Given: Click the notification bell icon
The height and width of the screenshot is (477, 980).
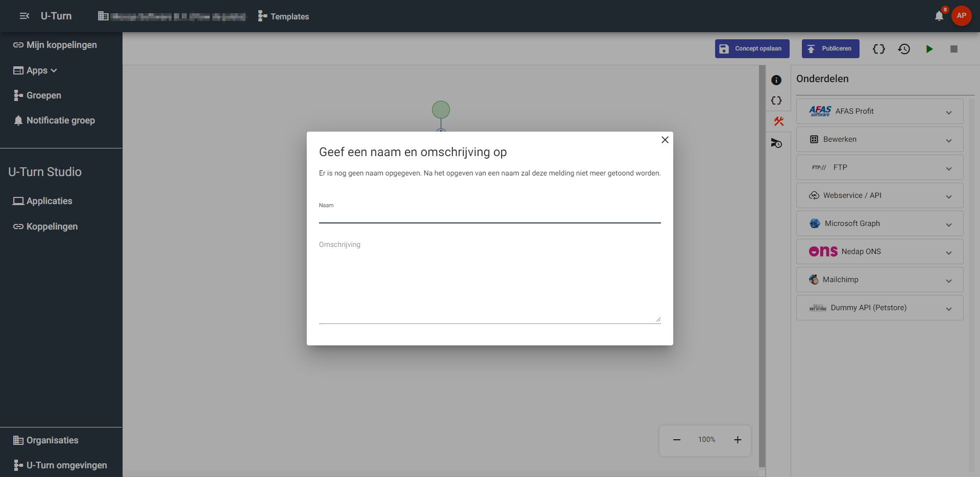Looking at the screenshot, I should 939,16.
